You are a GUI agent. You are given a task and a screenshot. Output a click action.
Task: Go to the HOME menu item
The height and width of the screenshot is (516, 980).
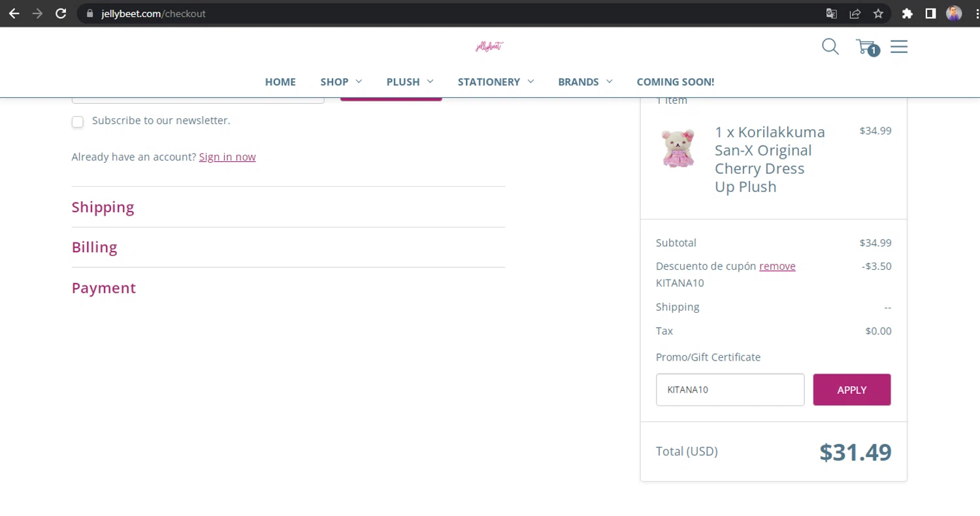coord(280,82)
